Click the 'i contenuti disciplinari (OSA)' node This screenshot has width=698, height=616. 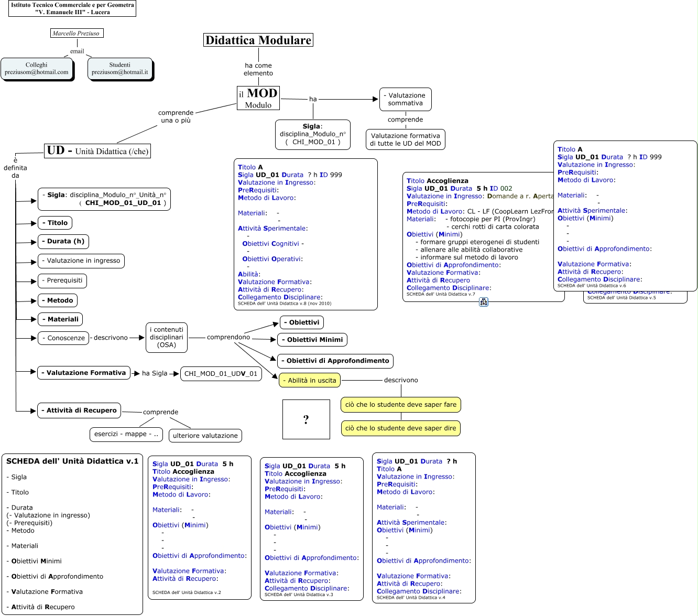point(167,338)
